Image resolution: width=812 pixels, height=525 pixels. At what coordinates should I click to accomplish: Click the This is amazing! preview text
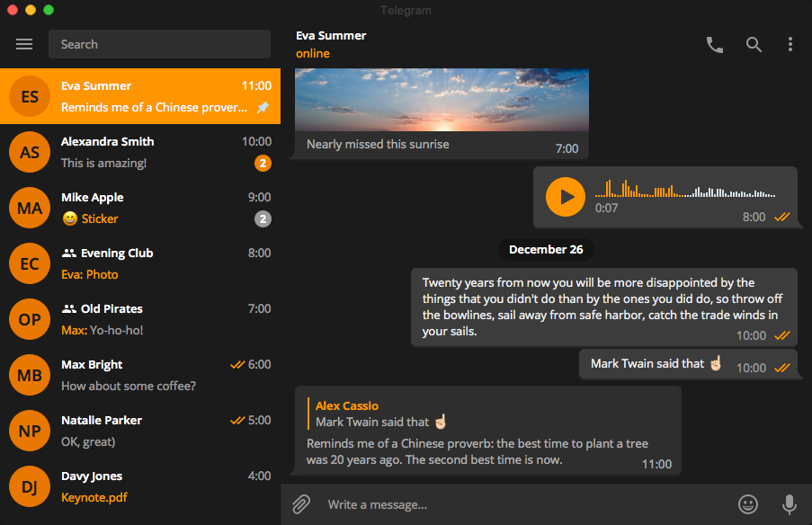click(x=103, y=163)
